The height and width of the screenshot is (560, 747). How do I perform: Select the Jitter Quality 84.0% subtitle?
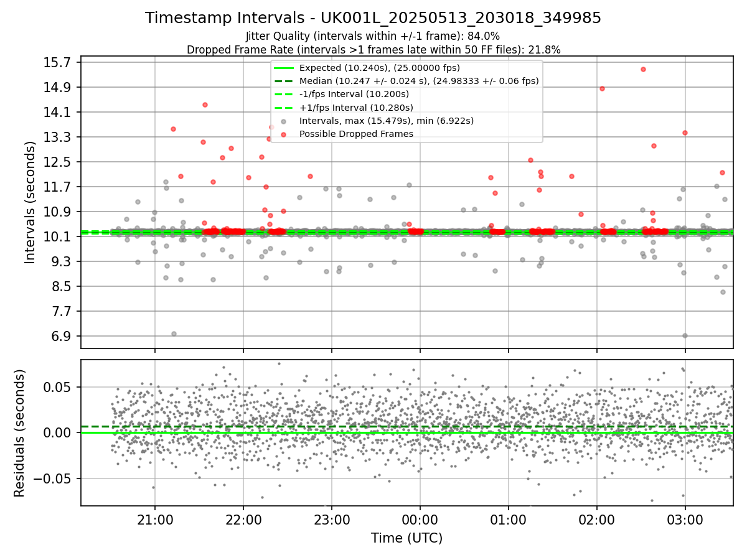(x=373, y=36)
